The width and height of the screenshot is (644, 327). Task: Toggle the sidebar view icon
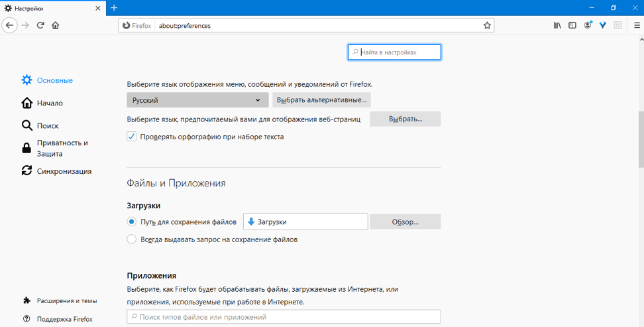tap(572, 26)
